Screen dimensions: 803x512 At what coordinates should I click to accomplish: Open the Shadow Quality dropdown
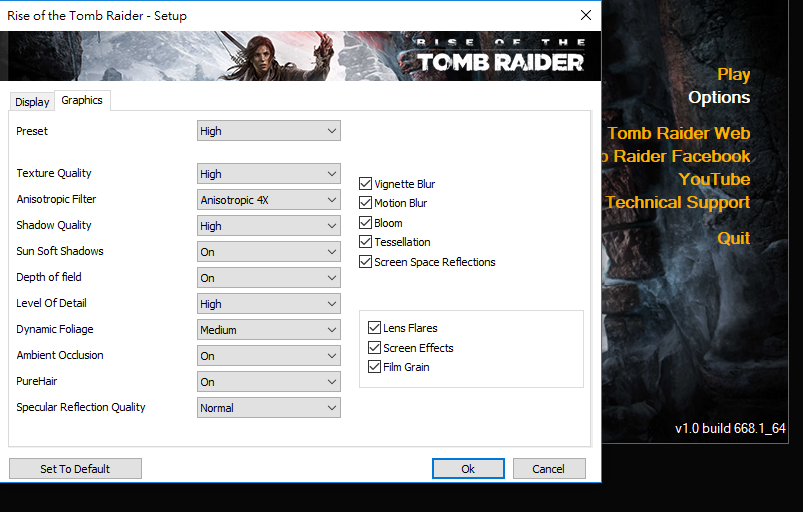pos(269,226)
